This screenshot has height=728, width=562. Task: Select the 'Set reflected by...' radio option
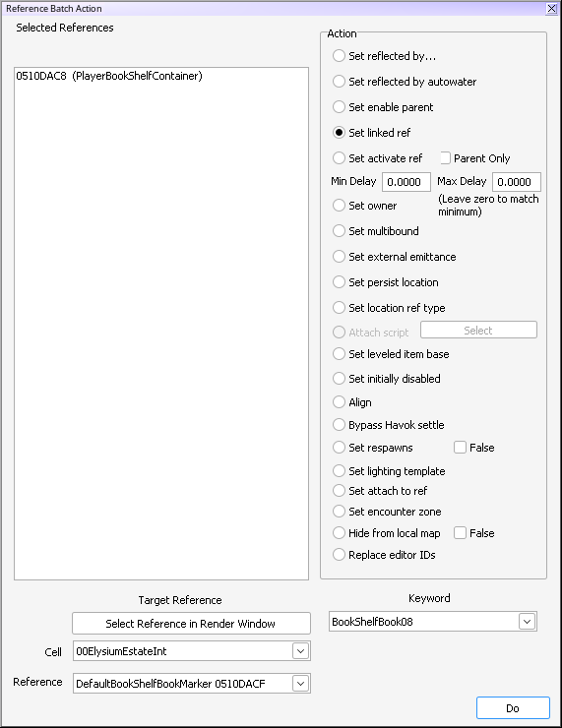[339, 56]
